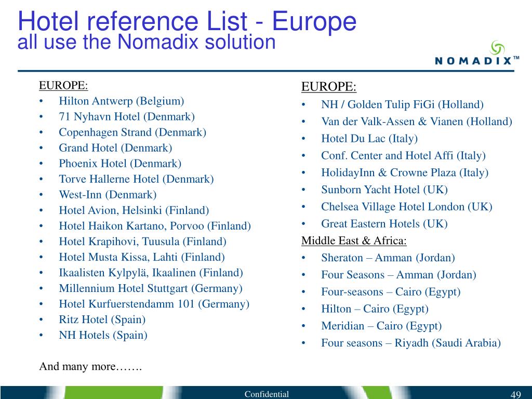Select 'Phoenix Hotel (Denmark)' line
The height and width of the screenshot is (399, 532).
click(x=120, y=164)
